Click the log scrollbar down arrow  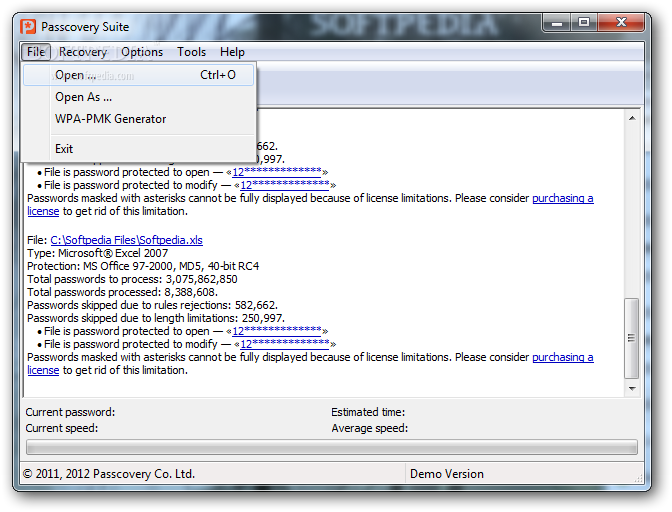coord(632,389)
